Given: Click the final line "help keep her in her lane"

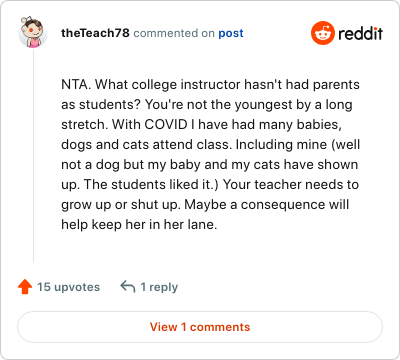Looking at the screenshot, I should tap(139, 225).
